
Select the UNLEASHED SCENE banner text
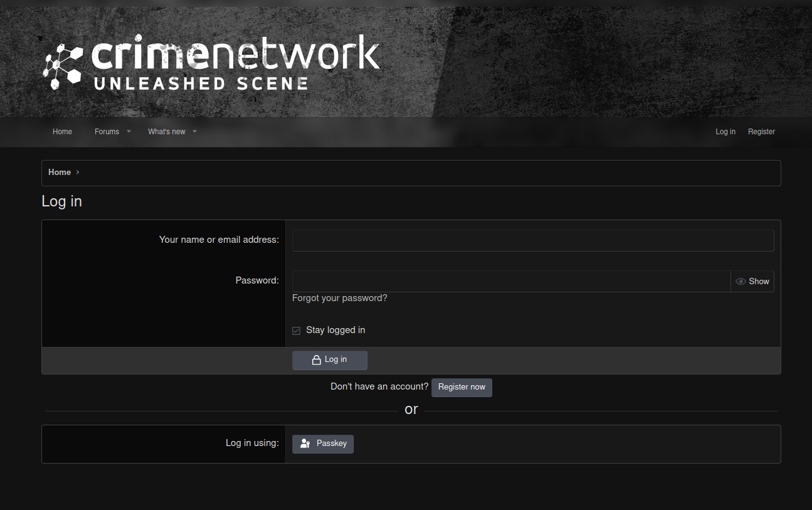pyautogui.click(x=201, y=83)
